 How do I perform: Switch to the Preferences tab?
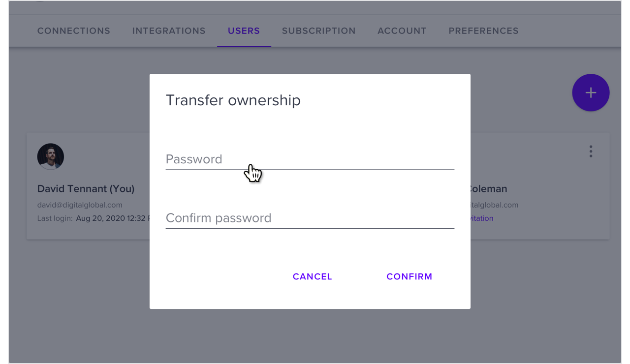[483, 31]
